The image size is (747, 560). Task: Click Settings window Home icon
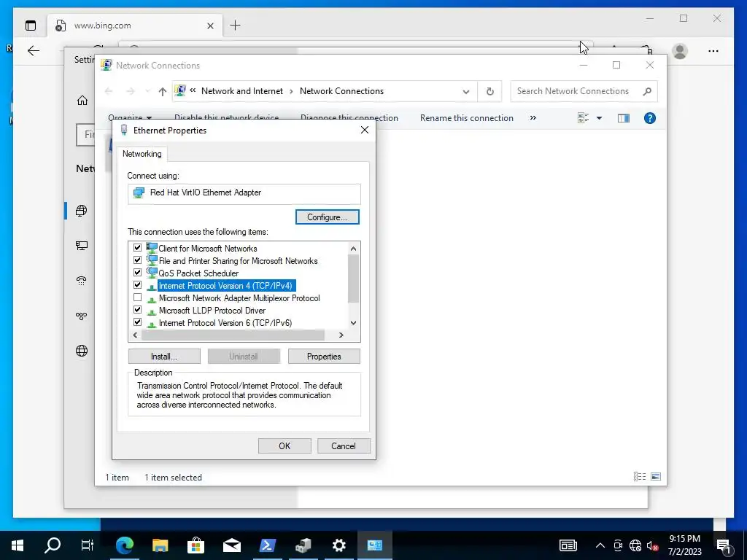click(x=82, y=101)
